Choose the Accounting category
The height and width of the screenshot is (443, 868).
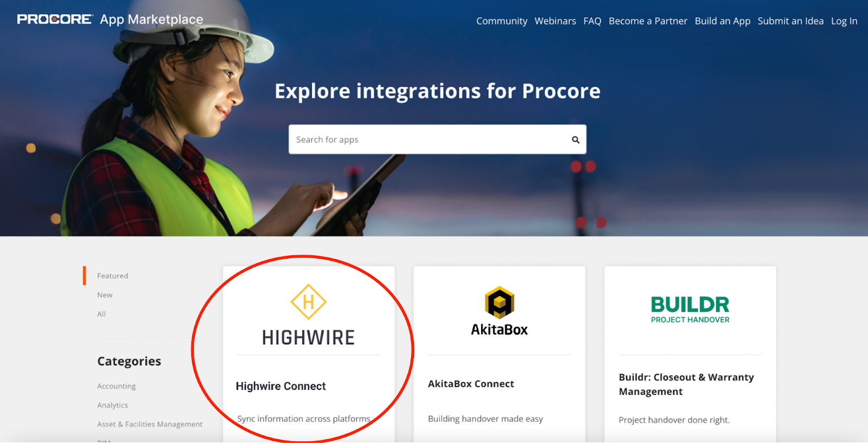117,386
